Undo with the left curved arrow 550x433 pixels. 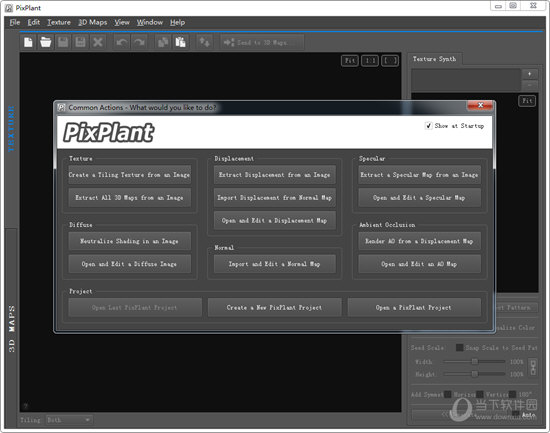(x=122, y=42)
